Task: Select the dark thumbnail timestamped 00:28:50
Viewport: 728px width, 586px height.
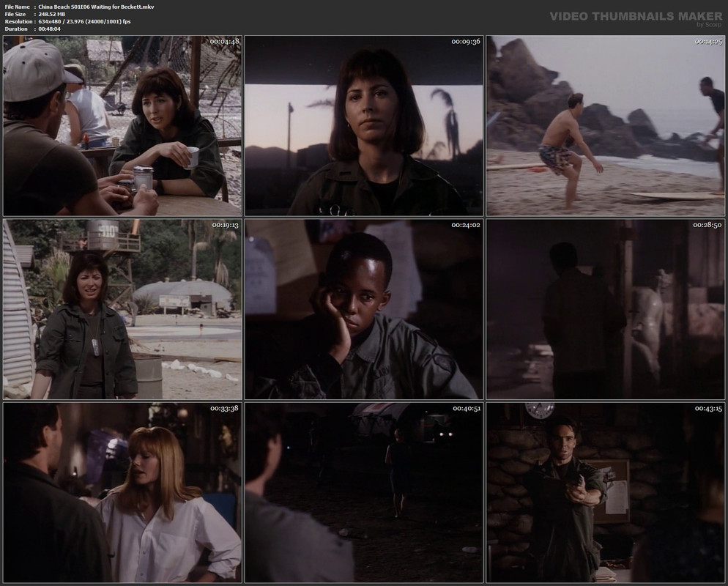Action: [x=606, y=309]
